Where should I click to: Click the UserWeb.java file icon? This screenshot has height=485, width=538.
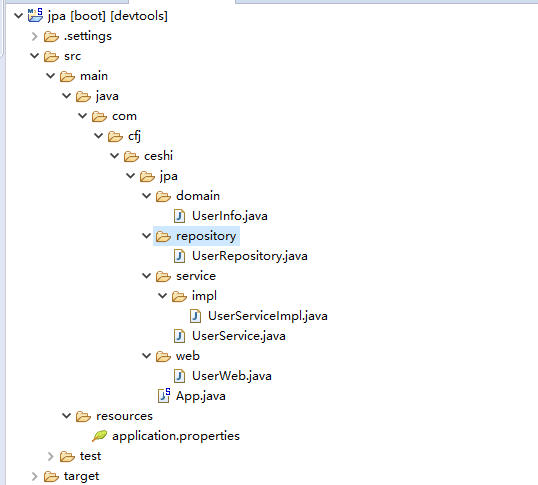(179, 376)
